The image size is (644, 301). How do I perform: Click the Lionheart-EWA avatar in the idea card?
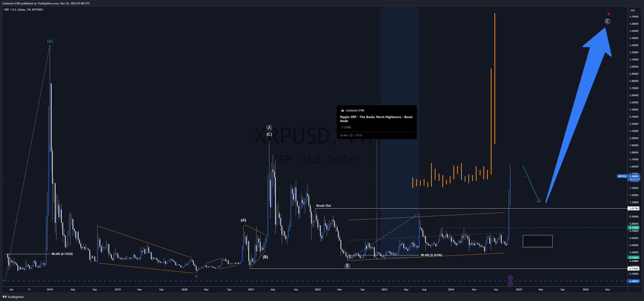tap(342, 110)
